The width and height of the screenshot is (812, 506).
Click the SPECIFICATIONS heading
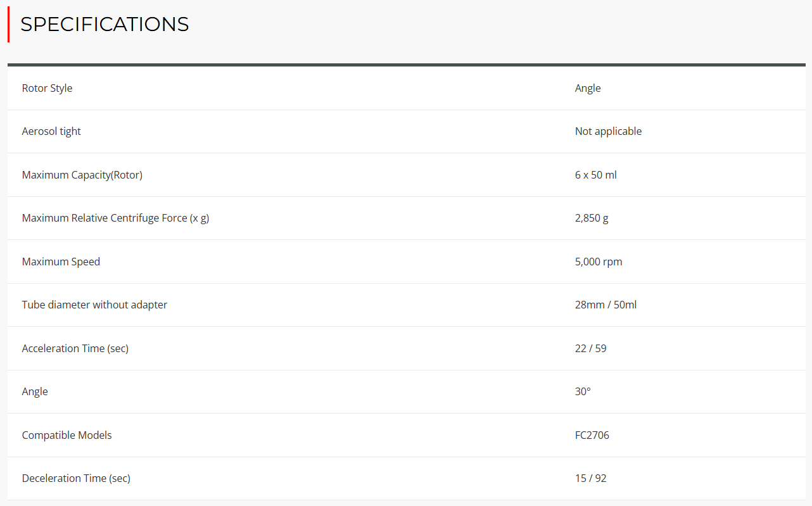coord(105,24)
